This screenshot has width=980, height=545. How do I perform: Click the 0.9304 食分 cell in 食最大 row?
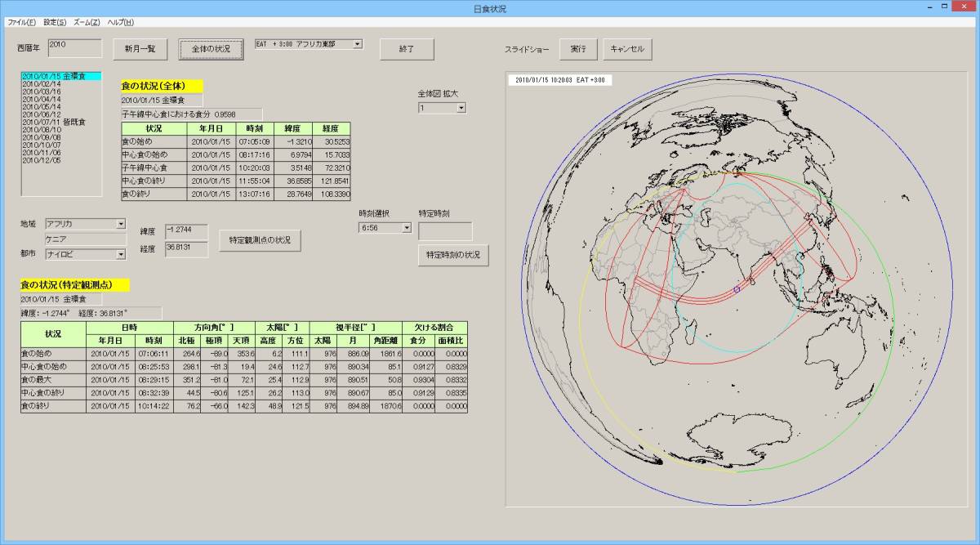point(417,380)
